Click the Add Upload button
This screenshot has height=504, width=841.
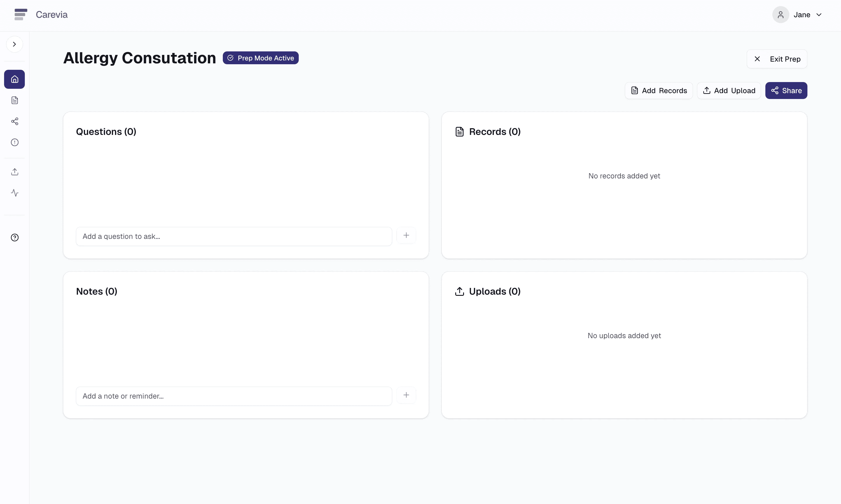(x=729, y=91)
